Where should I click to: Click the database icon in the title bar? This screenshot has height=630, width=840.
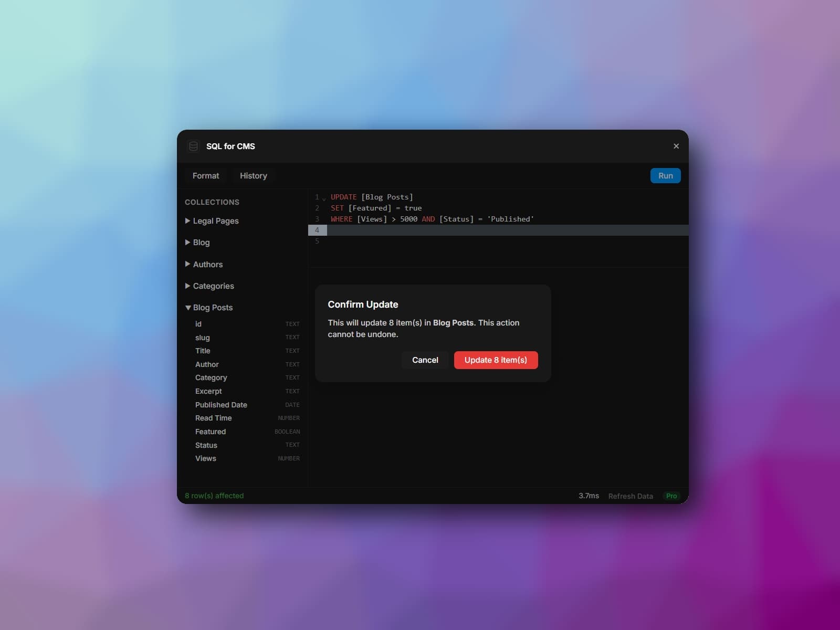(x=193, y=146)
